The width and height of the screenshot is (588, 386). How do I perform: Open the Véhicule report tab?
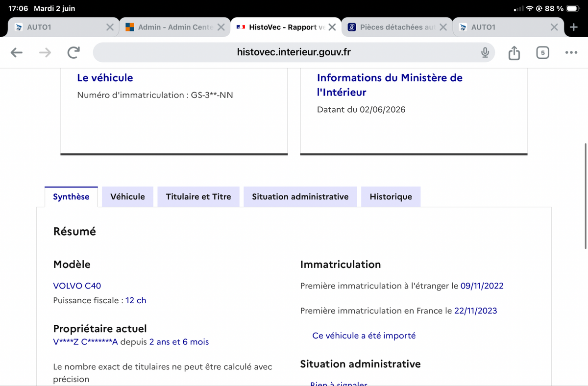(127, 196)
